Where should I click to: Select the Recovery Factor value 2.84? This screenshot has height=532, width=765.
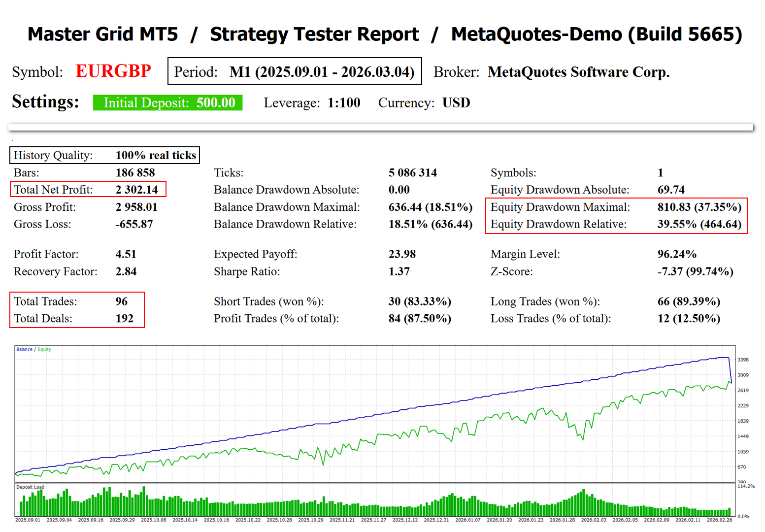tap(126, 271)
